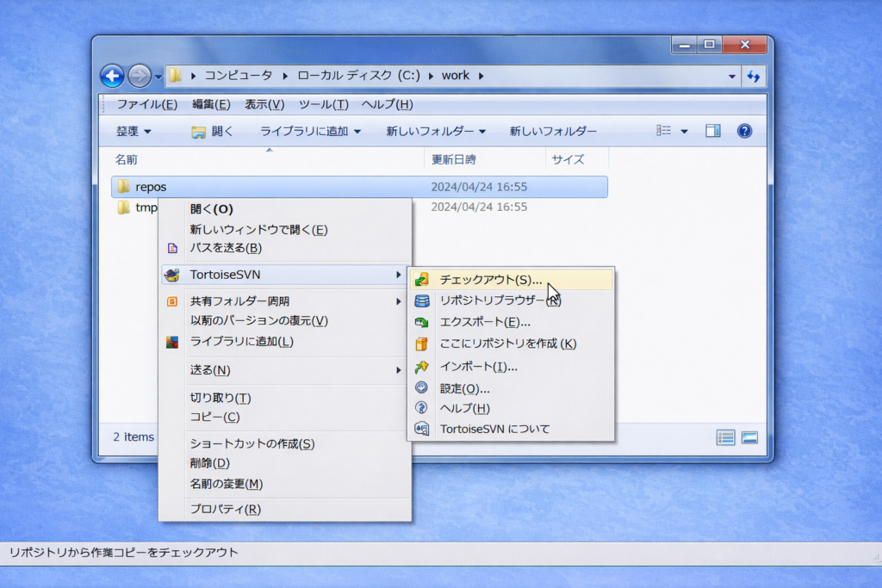This screenshot has width=882, height=588.
Task: Open TortoiseSVN settings (設定)
Action: tap(464, 388)
